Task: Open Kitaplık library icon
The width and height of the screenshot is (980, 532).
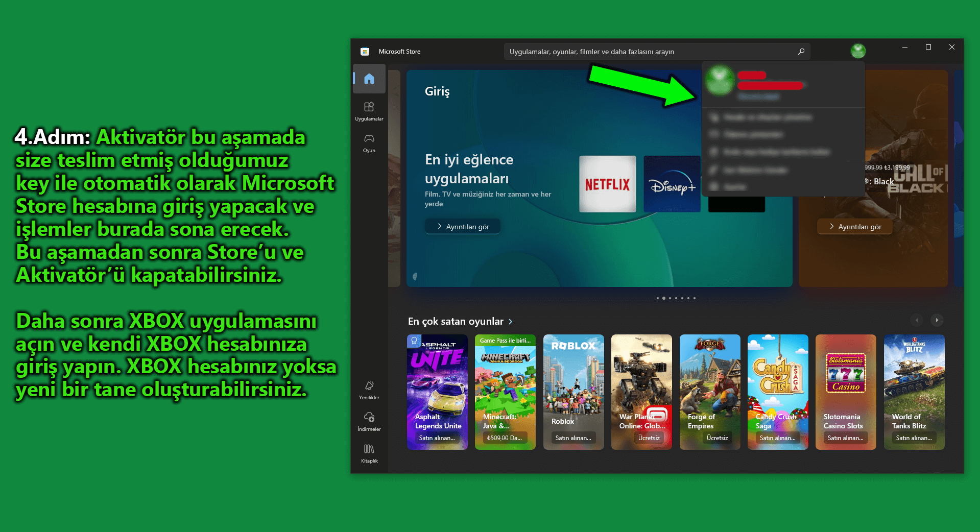Action: click(x=369, y=453)
